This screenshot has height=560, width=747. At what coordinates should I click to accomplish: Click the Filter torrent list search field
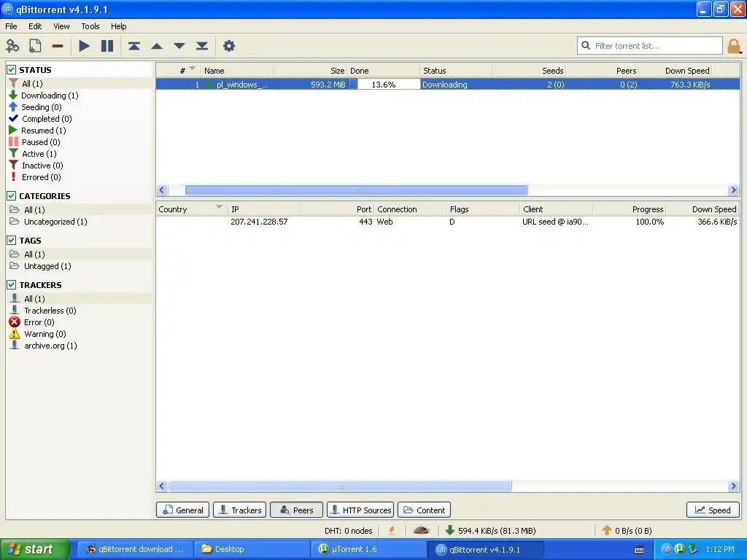pos(650,46)
